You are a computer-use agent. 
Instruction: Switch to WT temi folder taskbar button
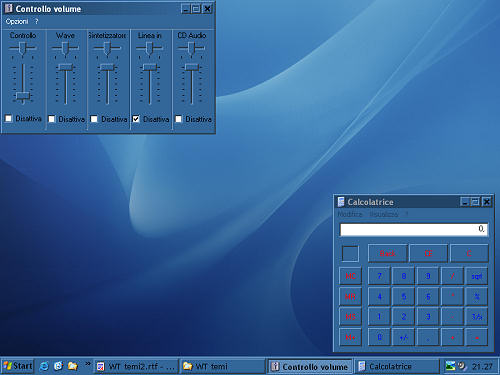(222, 366)
